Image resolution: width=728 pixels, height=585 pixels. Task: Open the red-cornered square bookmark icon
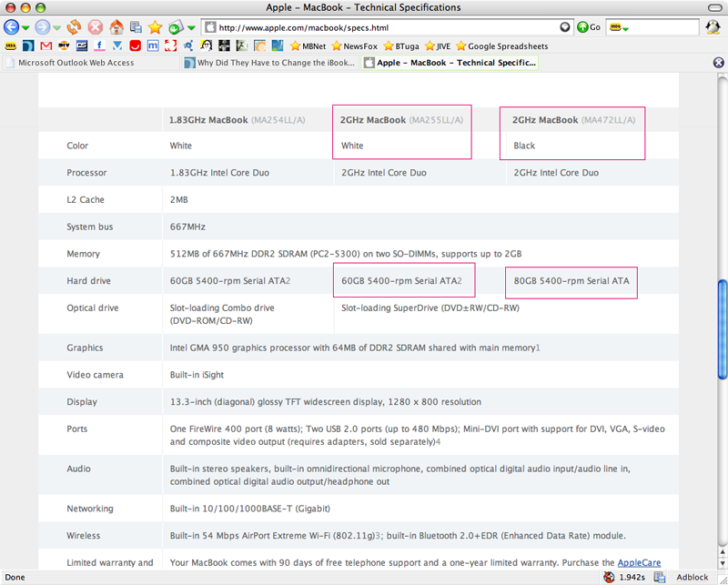pyautogui.click(x=171, y=46)
